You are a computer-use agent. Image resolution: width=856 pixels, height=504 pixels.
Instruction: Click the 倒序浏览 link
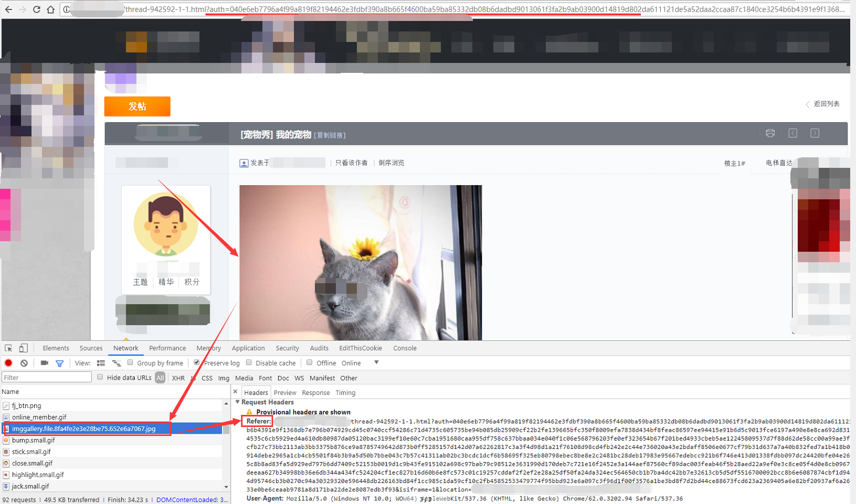[x=392, y=163]
